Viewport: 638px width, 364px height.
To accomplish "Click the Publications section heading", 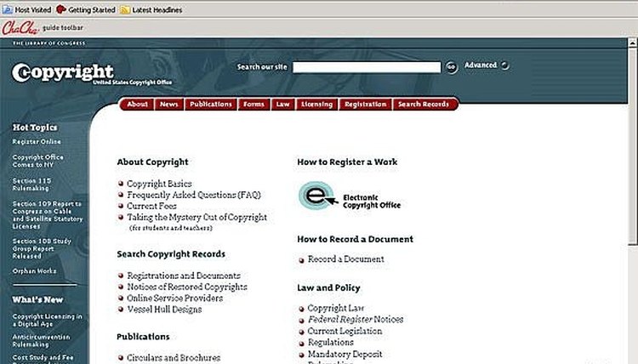I will click(x=143, y=337).
